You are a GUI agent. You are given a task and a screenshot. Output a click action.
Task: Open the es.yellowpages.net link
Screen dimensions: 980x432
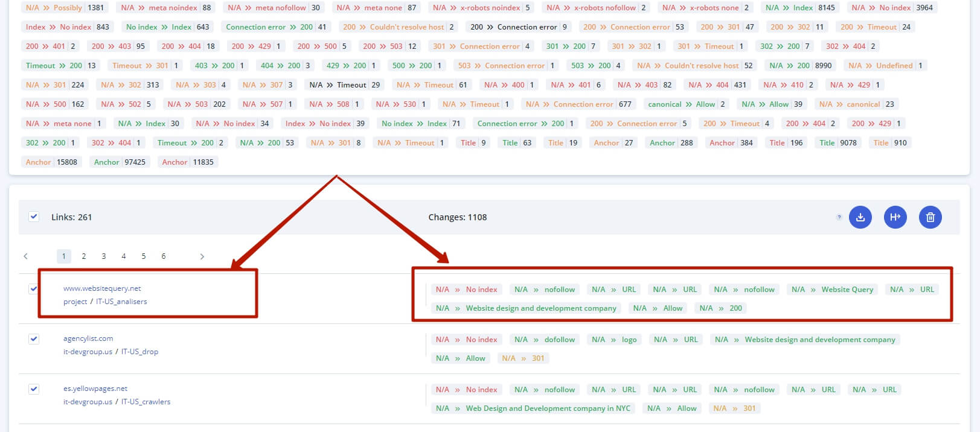(x=95, y=389)
